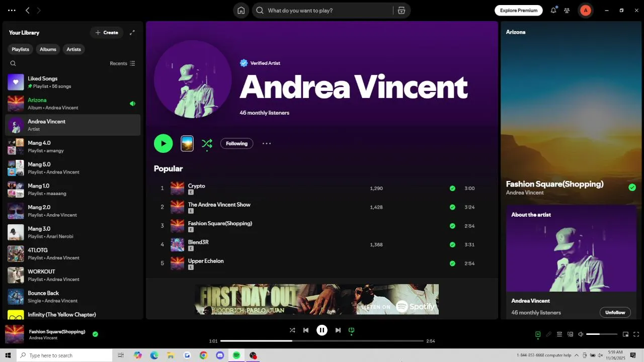The width and height of the screenshot is (644, 362).
Task: Play Andrea Vincent with the green play button
Action: [x=164, y=143]
